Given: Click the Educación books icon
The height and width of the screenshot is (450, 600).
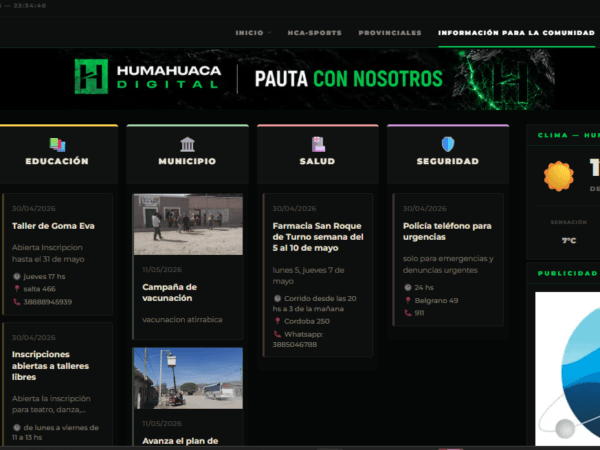Looking at the screenshot, I should pos(57,145).
